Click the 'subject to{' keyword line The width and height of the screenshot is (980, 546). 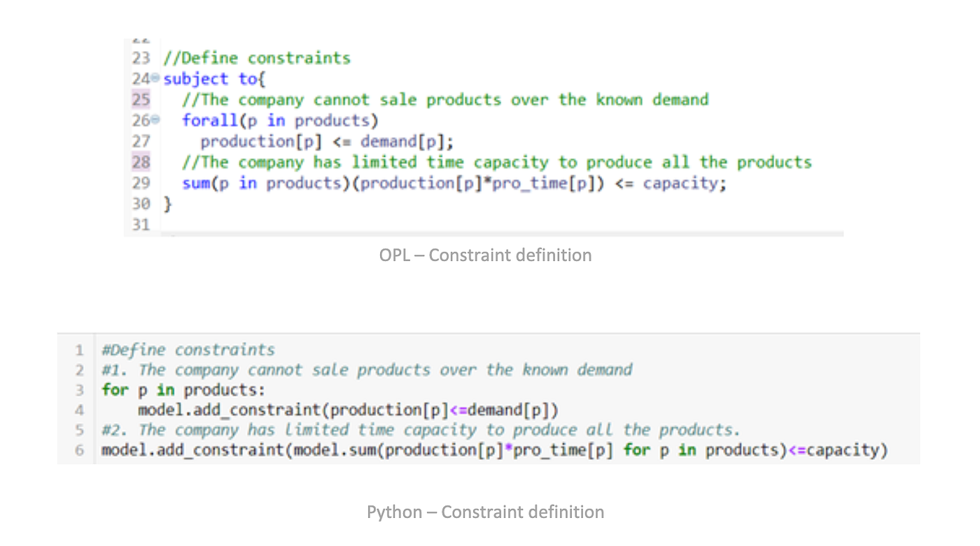(x=206, y=78)
